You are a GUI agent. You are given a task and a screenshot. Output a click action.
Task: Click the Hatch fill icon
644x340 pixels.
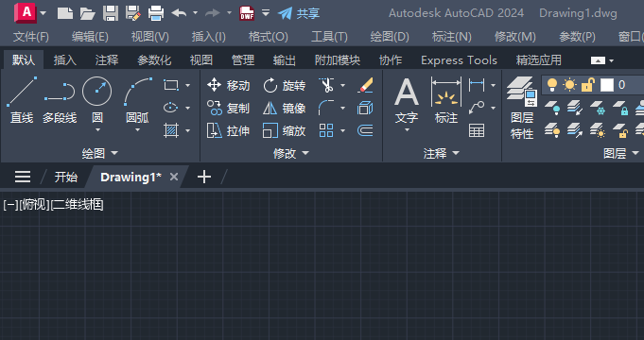[171, 131]
